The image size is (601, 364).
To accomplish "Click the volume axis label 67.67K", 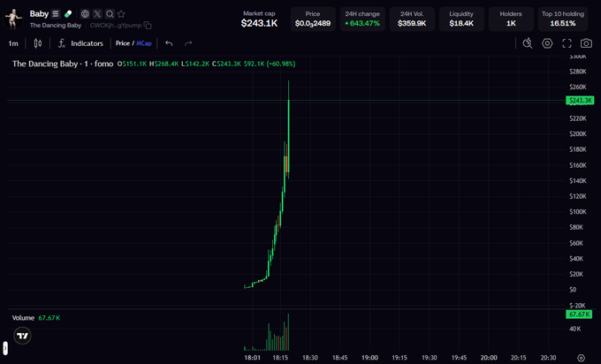I will click(x=579, y=315).
